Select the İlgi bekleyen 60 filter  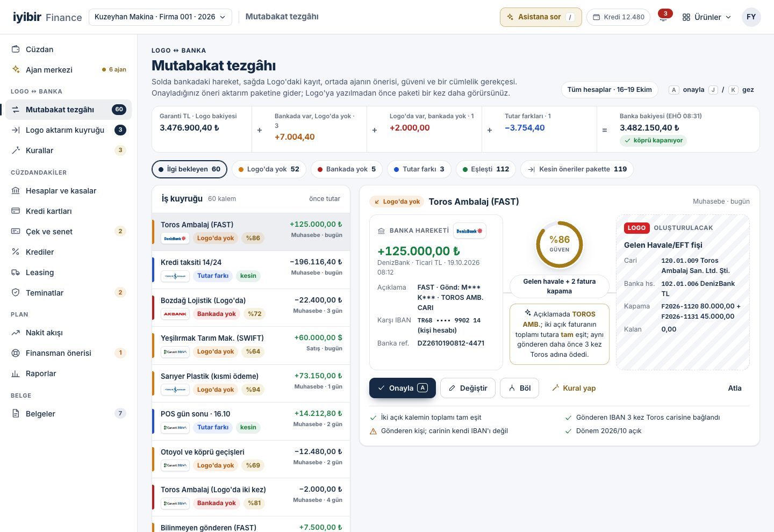(x=189, y=169)
